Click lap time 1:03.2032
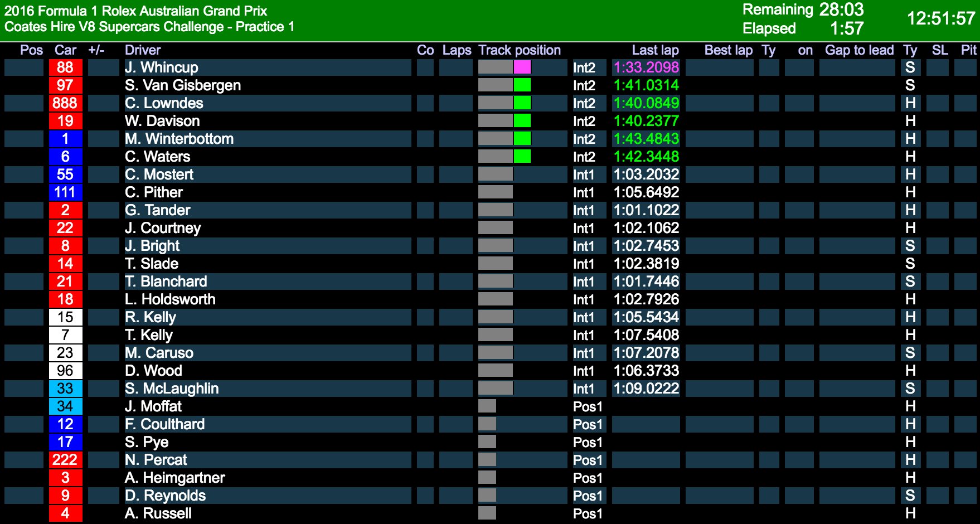Viewport: 980px width, 524px height. pos(646,174)
